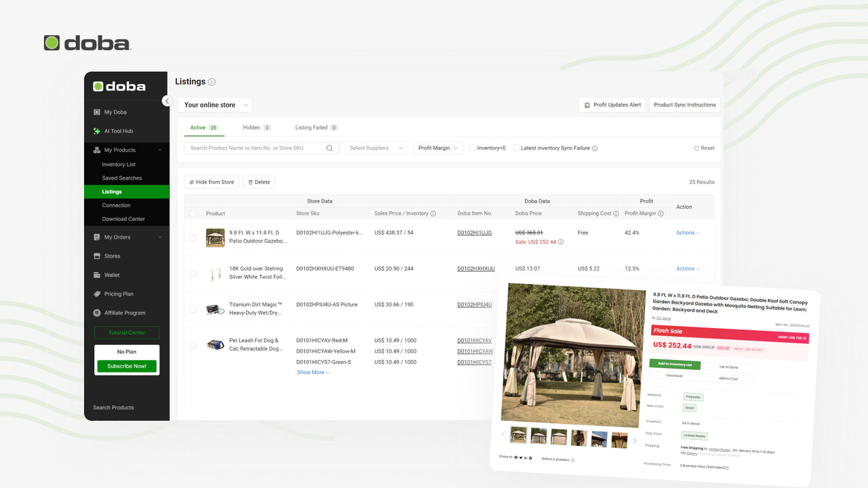Collapse the sidebar with the arrow button

coord(167,101)
